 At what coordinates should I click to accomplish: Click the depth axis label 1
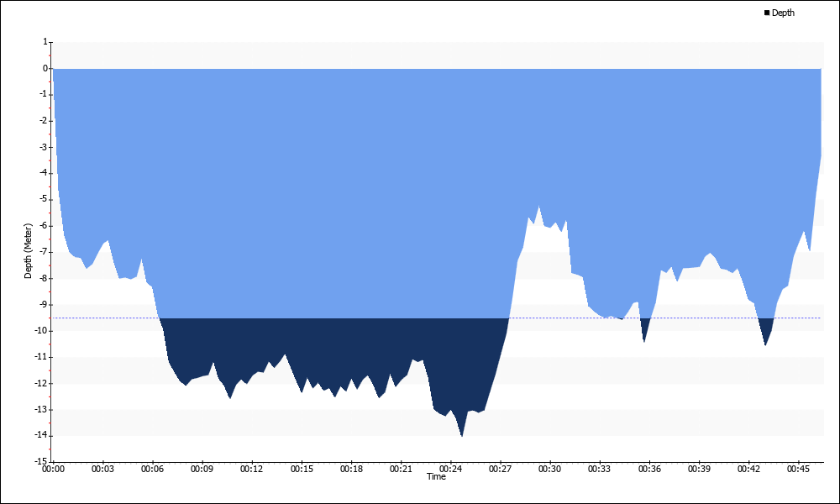(45, 42)
